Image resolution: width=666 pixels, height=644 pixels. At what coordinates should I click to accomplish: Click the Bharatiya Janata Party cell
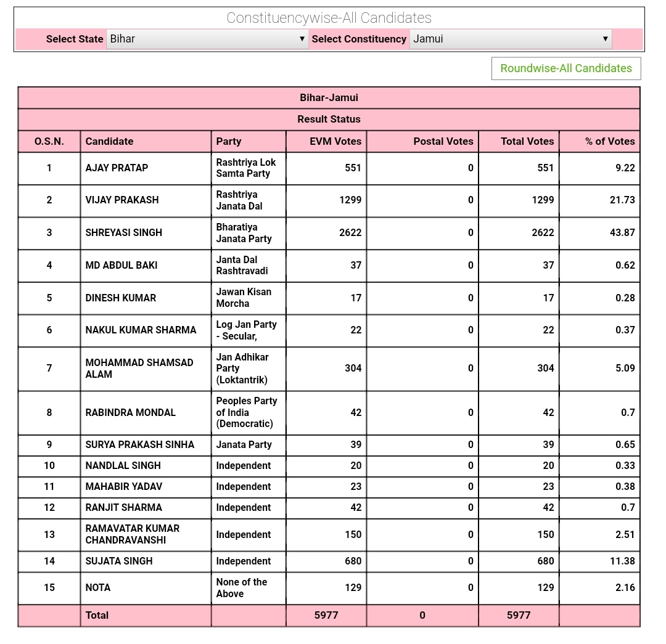[x=244, y=233]
